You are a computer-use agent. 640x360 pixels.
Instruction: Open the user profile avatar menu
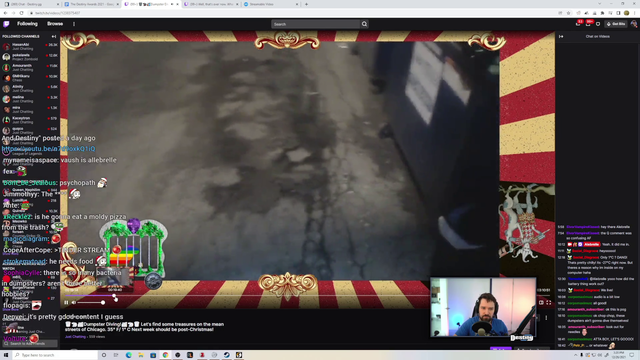[633, 24]
